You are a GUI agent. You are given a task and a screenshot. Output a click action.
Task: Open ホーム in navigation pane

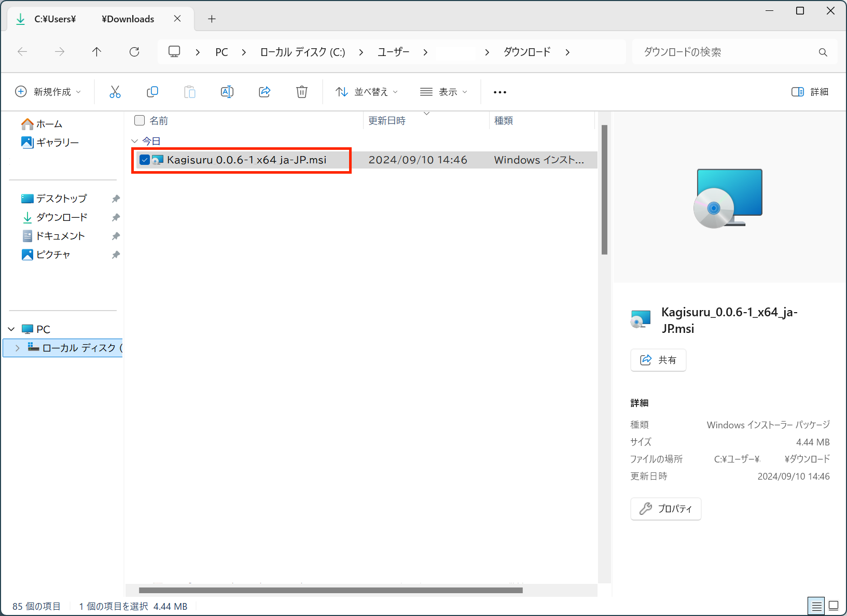[x=41, y=124]
